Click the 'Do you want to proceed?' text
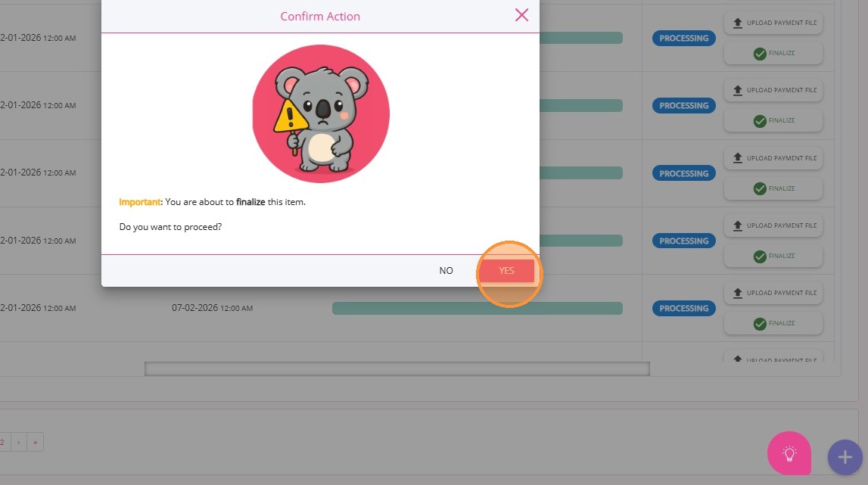The width and height of the screenshot is (868, 485). [170, 227]
